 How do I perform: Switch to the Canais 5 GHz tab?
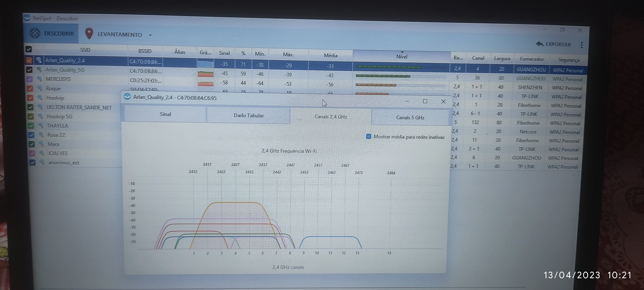pos(410,117)
